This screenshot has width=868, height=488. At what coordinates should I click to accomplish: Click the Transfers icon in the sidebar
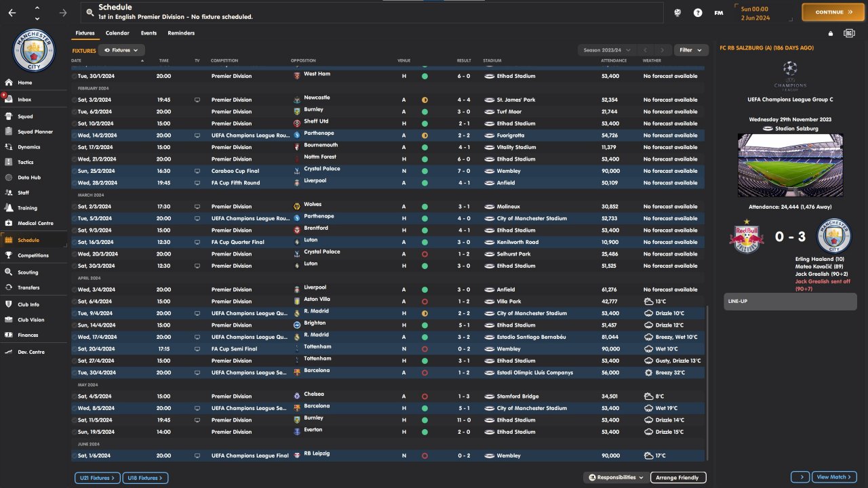pyautogui.click(x=9, y=287)
